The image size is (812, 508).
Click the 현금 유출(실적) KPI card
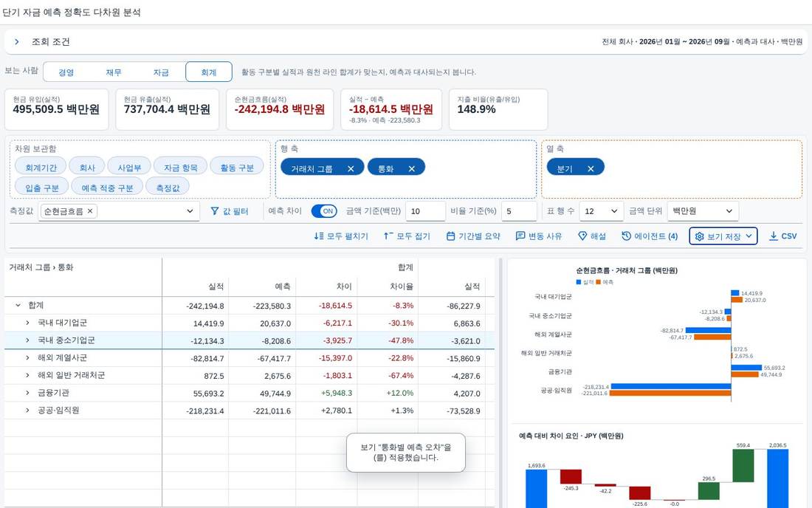168,109
